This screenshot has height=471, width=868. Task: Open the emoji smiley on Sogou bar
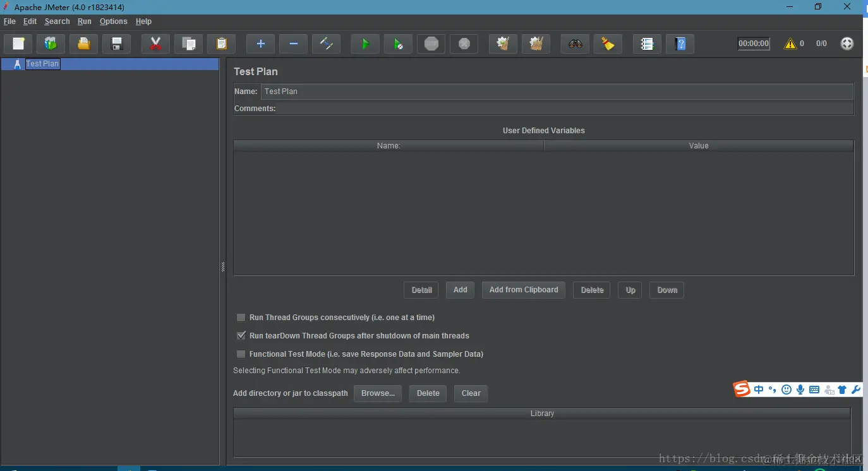click(787, 390)
